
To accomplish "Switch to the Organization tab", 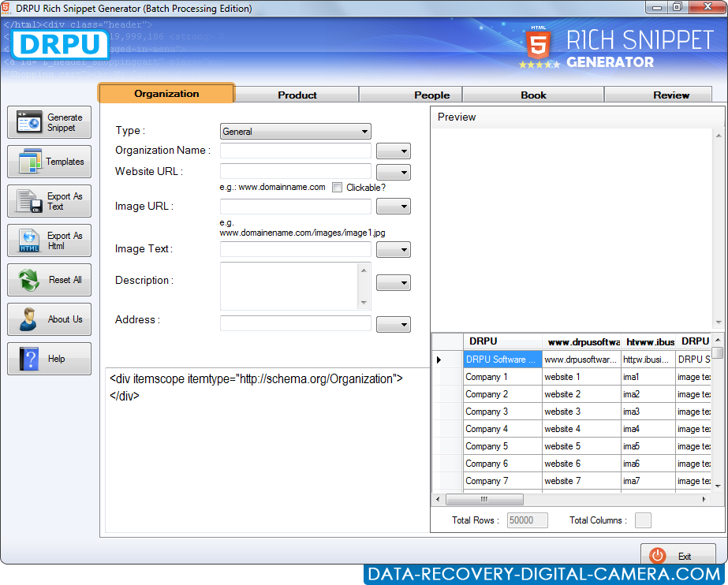I will tap(166, 93).
